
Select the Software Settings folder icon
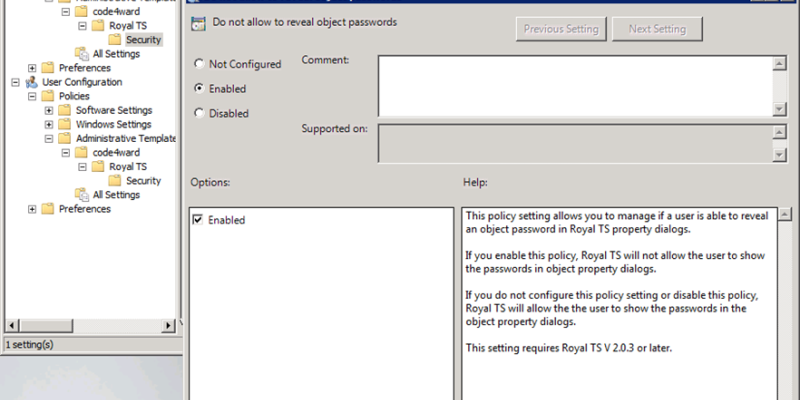click(67, 110)
